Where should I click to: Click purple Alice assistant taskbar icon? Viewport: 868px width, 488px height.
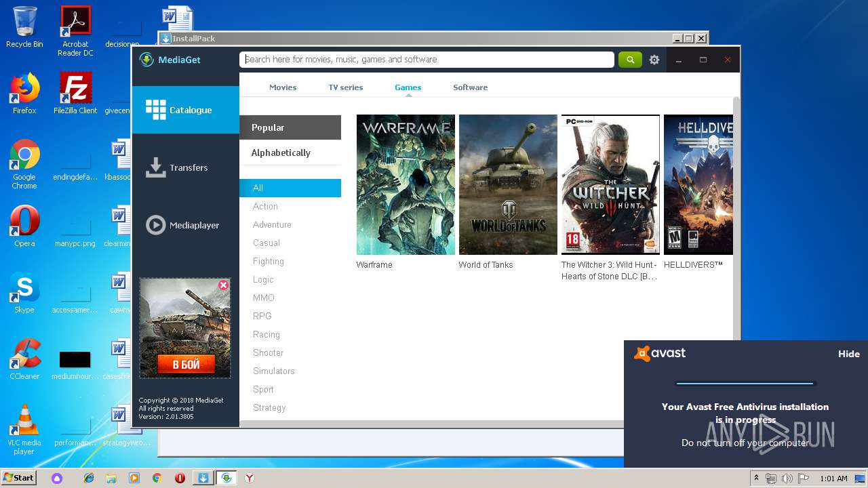(x=57, y=478)
